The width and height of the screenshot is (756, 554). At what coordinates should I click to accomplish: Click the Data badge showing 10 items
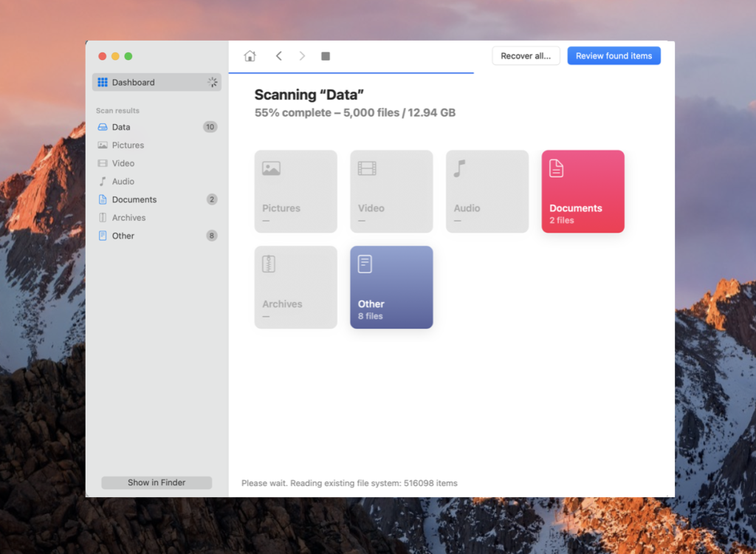pos(210,126)
